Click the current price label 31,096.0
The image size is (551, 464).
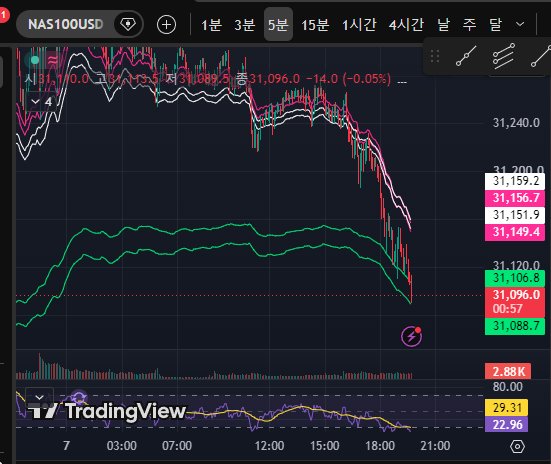click(515, 302)
